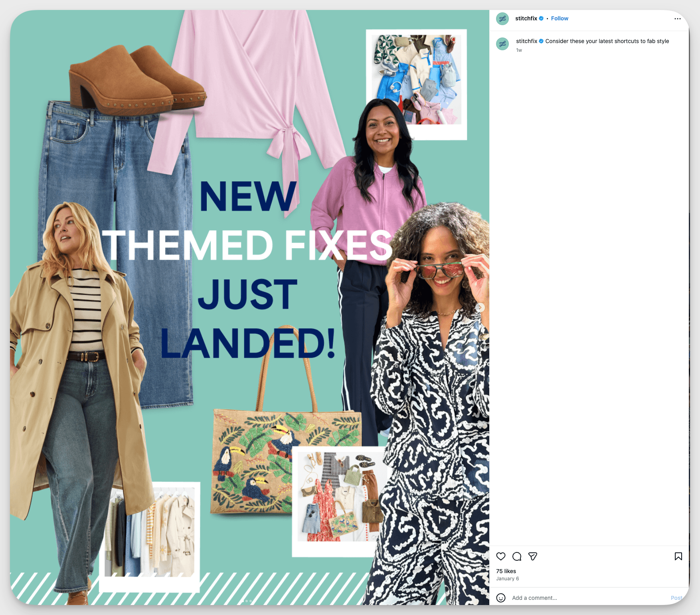Click the verified badge in the caption line
Viewport: 700px width, 615px height.
pos(541,41)
